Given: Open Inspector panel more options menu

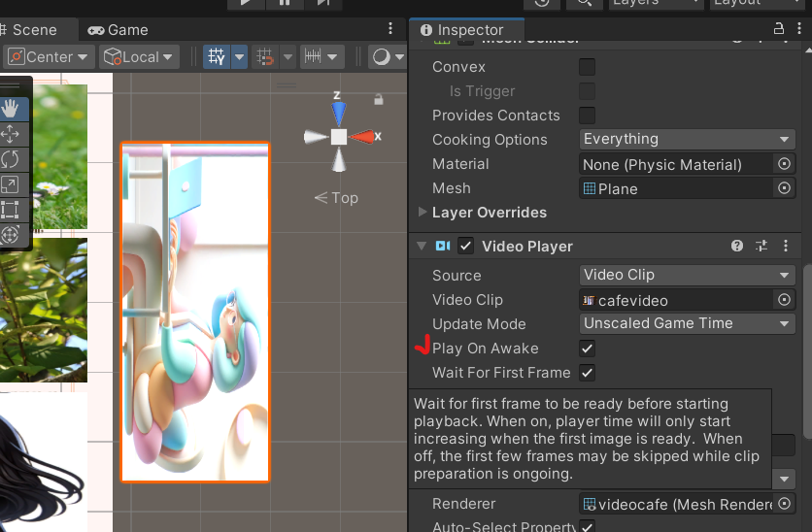Looking at the screenshot, I should pos(799,28).
